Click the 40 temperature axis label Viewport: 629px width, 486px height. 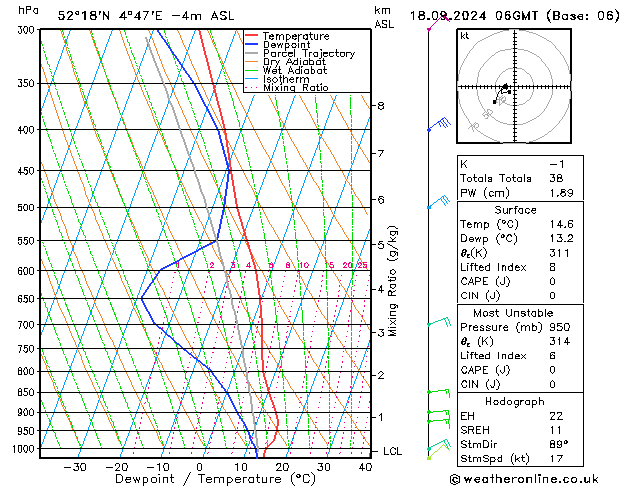pyautogui.click(x=365, y=467)
